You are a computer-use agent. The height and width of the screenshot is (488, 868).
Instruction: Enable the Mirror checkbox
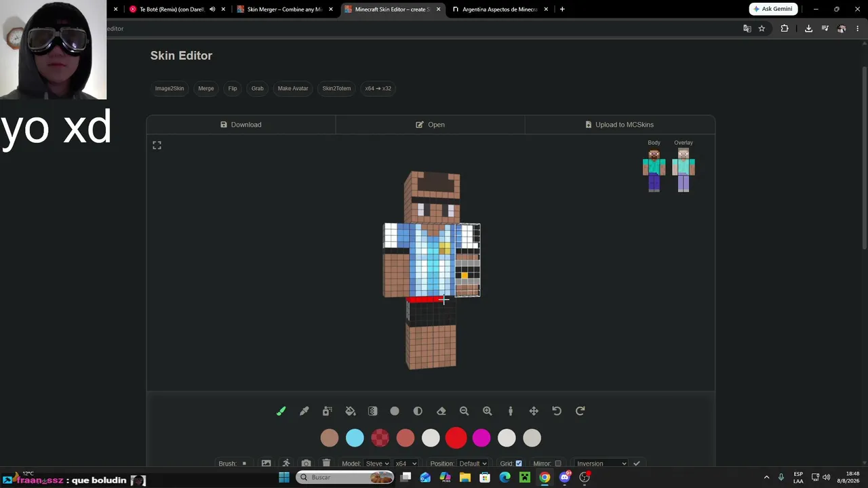[x=558, y=464]
